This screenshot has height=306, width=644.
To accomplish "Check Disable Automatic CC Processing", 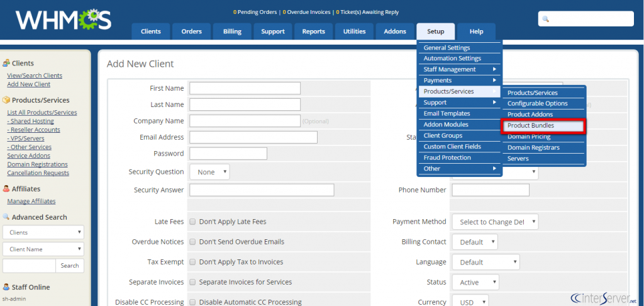I will tap(192, 302).
